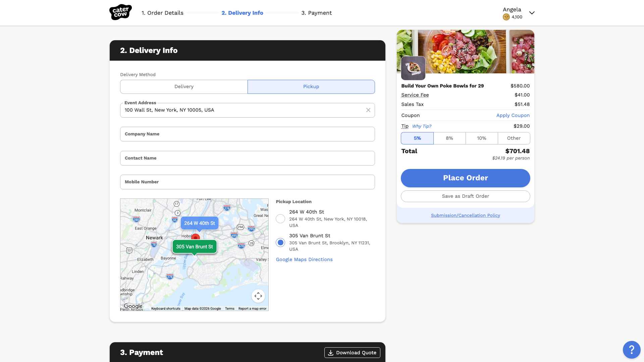644x362 pixels.
Task: Save as Draft Order
Action: point(466,196)
